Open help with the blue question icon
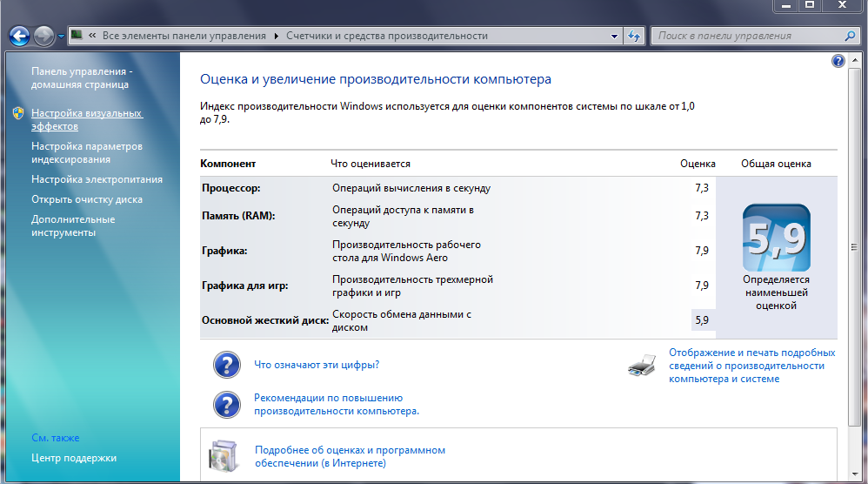The height and width of the screenshot is (484, 868). pyautogui.click(x=838, y=61)
